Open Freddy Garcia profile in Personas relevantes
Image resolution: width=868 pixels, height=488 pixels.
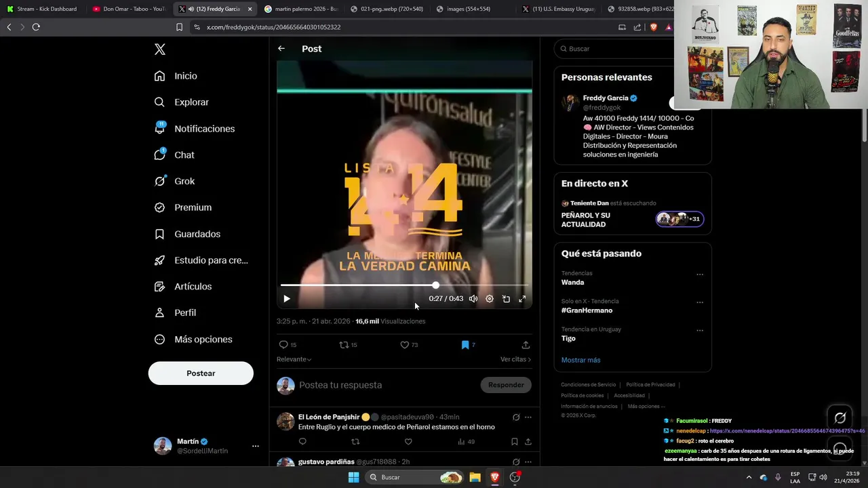(x=606, y=98)
